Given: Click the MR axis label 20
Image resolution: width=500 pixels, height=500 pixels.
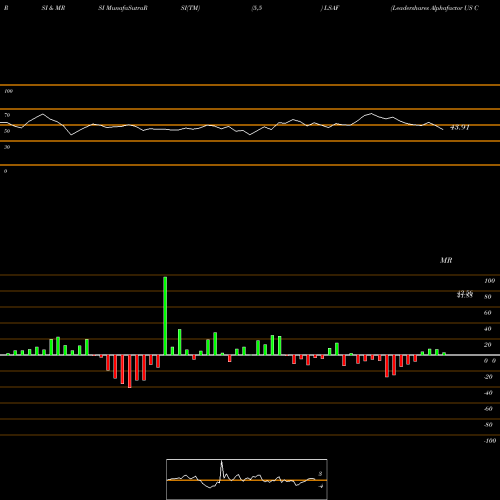Looking at the screenshot, I should tap(488, 345).
